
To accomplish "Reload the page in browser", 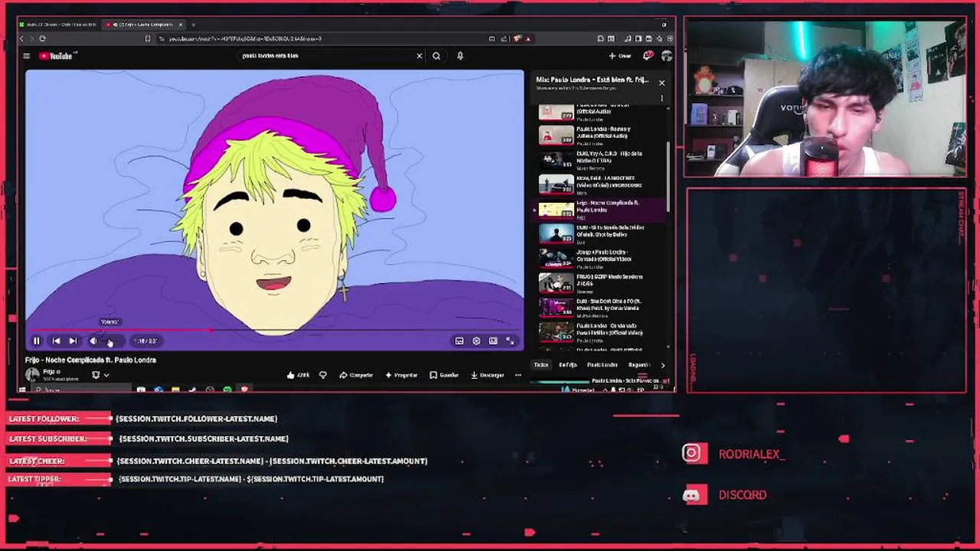I will point(42,38).
